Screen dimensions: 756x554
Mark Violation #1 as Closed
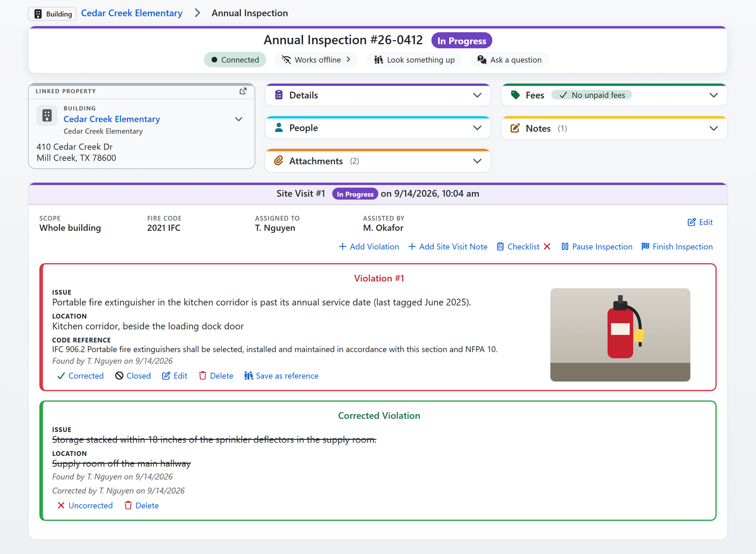pos(133,376)
